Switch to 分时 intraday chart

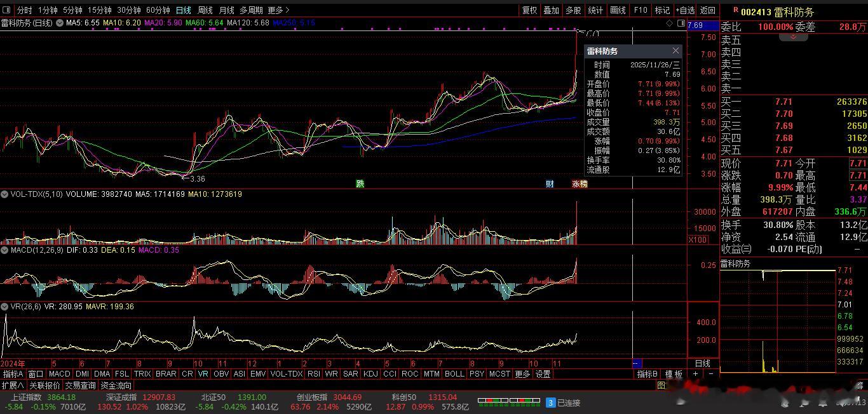(24, 10)
